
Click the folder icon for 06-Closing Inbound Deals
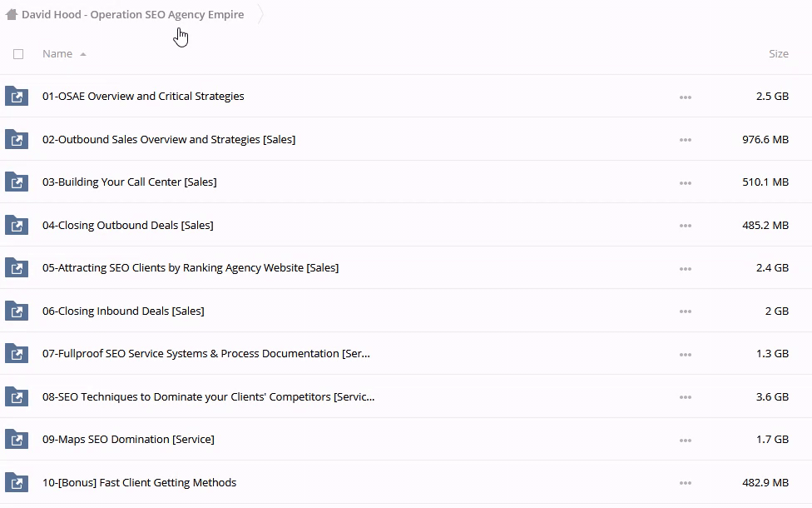coord(16,311)
